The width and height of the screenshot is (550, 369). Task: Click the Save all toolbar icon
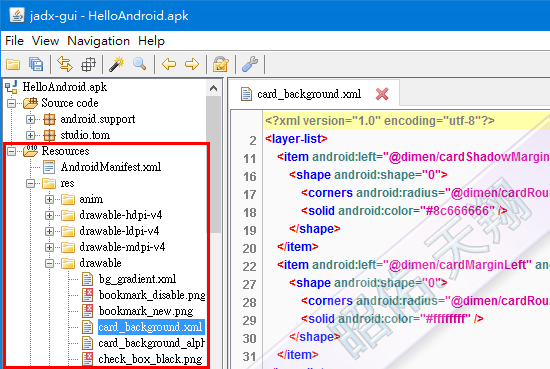pos(36,64)
